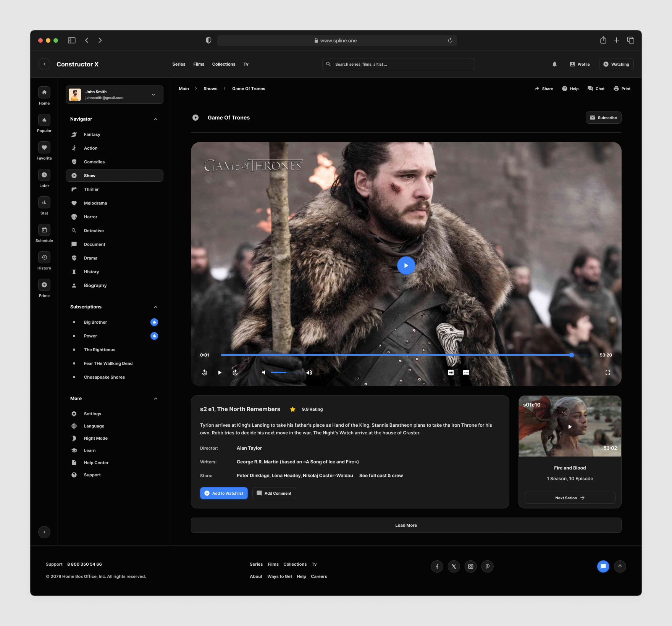672x626 pixels.
Task: Toggle Power subscription flame badge
Action: [x=154, y=336]
